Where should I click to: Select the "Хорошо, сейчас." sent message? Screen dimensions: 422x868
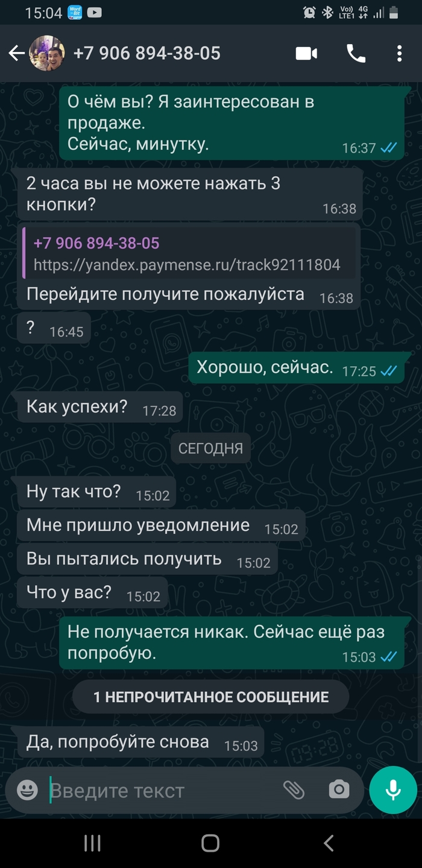(x=296, y=367)
